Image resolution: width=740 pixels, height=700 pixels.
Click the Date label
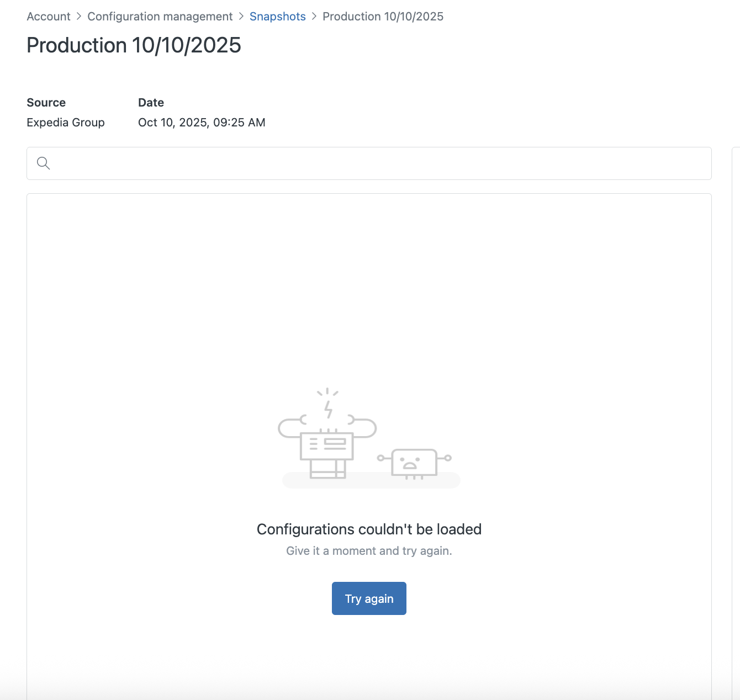pyautogui.click(x=151, y=103)
